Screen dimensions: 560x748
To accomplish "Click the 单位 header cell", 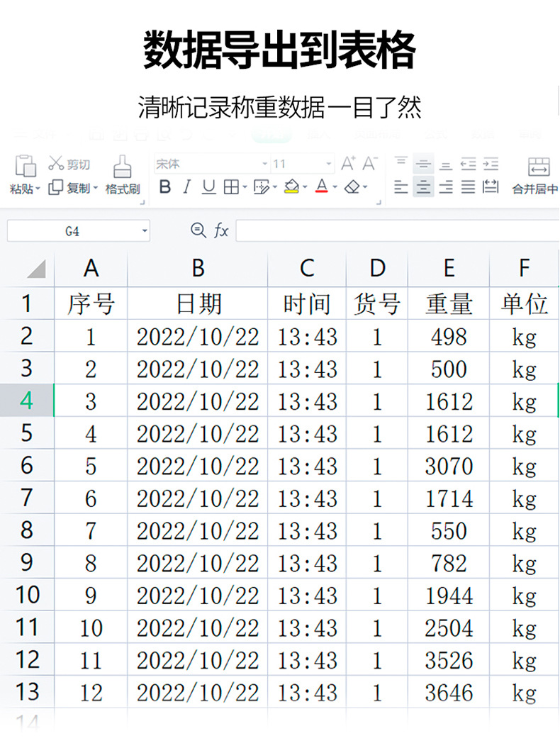I will [x=525, y=303].
